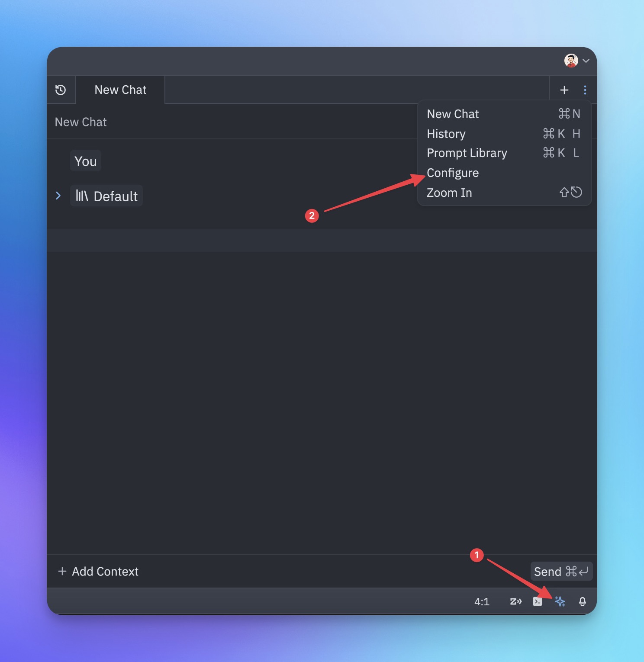
Task: Click the Zed edit predictions Z icon
Action: pyautogui.click(x=515, y=601)
